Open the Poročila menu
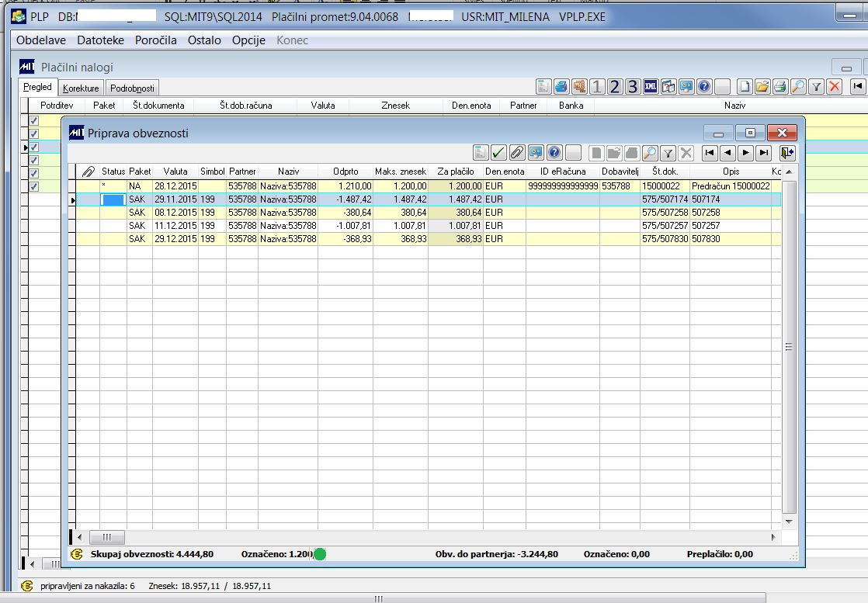Screen dimensions: 868x603 tap(155, 40)
